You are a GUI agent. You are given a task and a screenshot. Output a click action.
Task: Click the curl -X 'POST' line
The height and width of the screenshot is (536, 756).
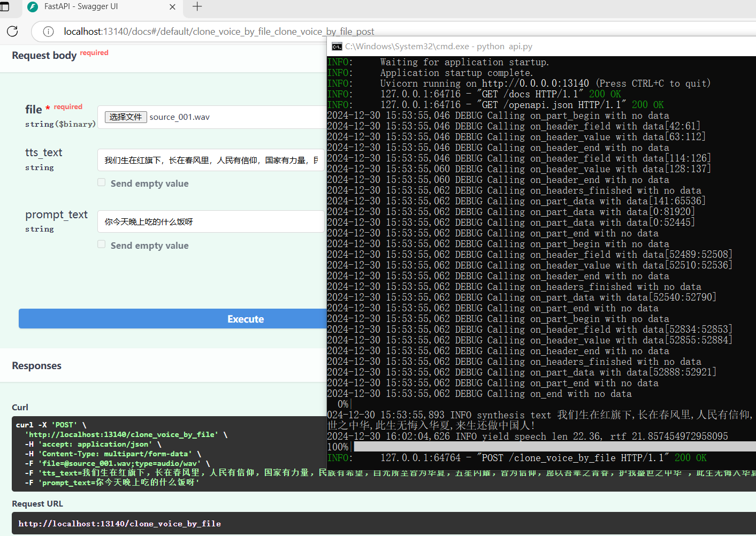(51, 425)
